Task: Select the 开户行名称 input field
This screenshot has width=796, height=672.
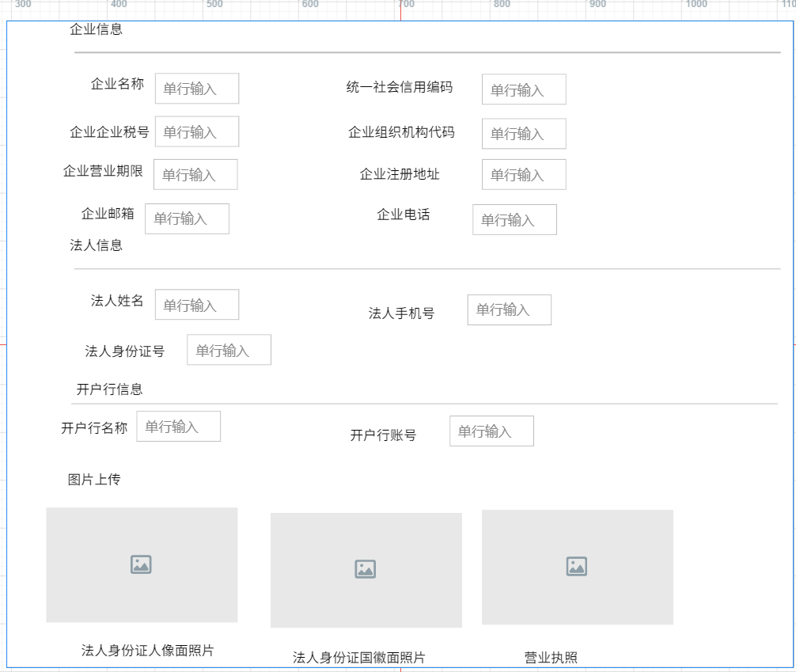Action: coord(179,426)
